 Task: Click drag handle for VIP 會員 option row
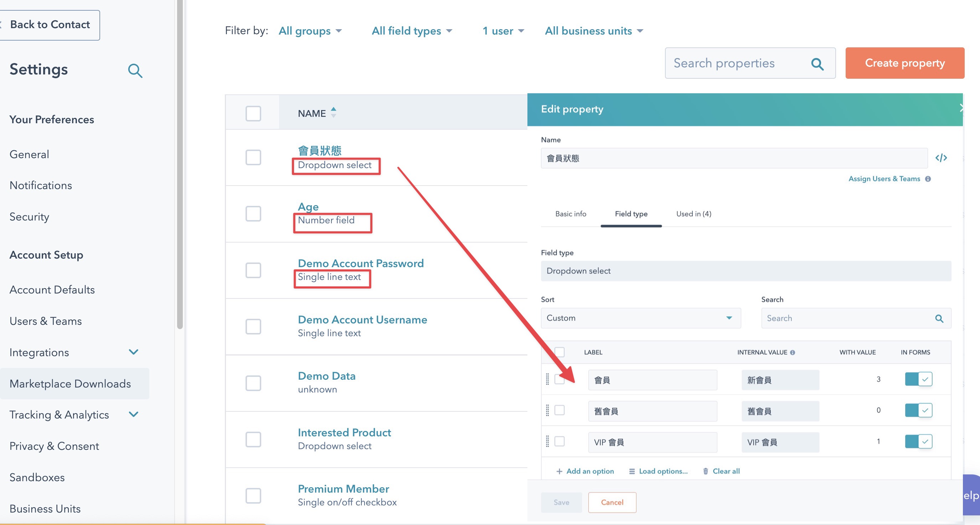[547, 441]
